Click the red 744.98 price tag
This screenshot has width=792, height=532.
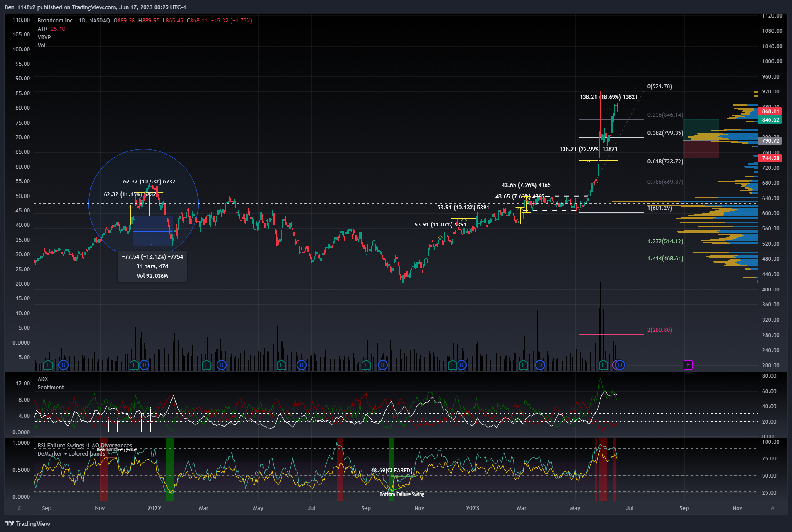[770, 158]
